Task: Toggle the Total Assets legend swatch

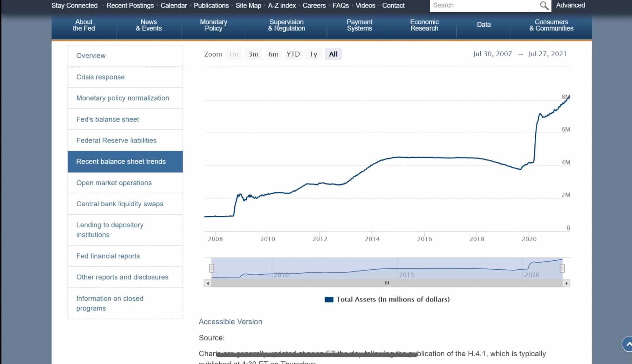Action: click(329, 300)
